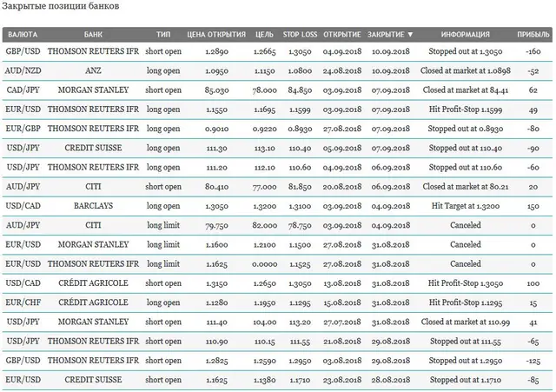Viewport: 556px width, 392px height.
Task: Select GBP/USD in the 1.2890 row
Action: click(23, 51)
